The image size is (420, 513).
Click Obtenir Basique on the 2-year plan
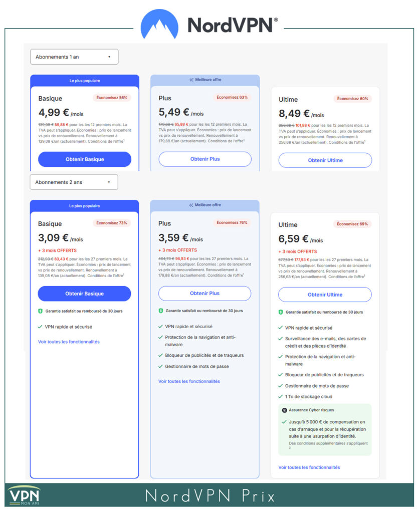[x=84, y=293]
